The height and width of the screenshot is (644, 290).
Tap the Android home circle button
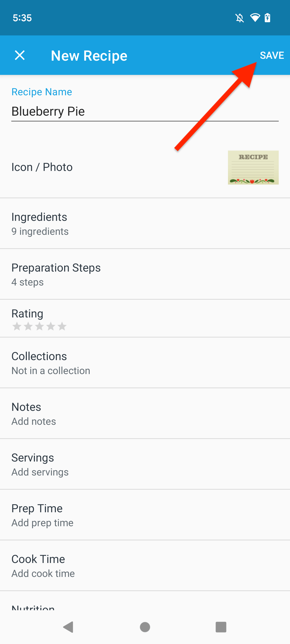(145, 627)
